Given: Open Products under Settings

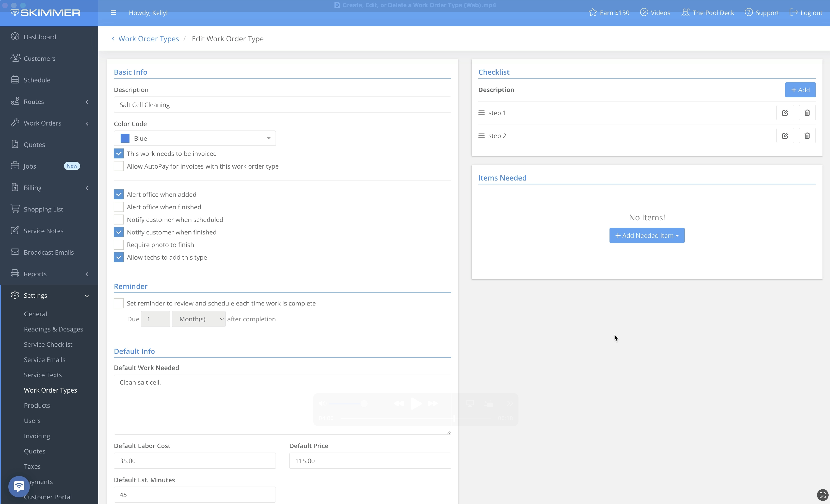Looking at the screenshot, I should coord(37,405).
